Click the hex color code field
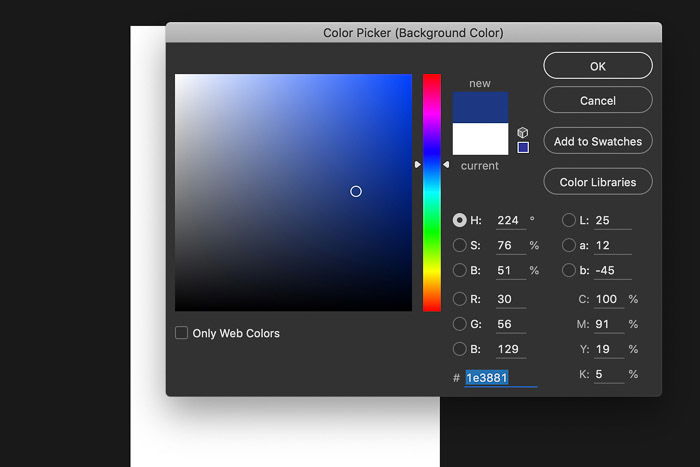Viewport: 700px width, 467px height. click(x=500, y=378)
